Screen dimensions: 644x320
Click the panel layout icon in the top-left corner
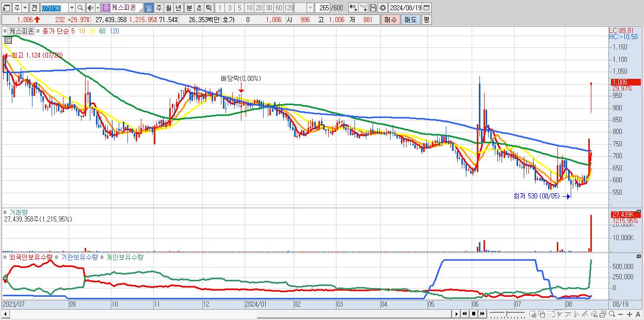click(x=7, y=8)
